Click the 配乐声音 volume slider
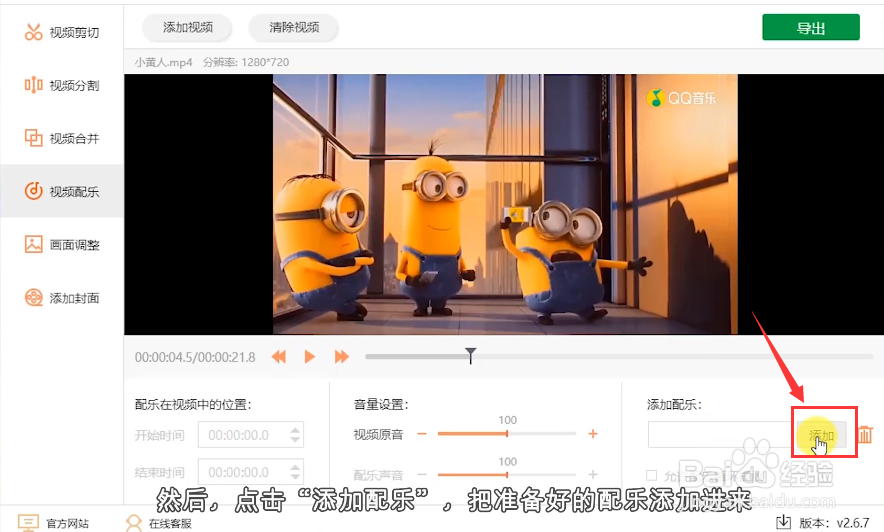The image size is (884, 532). 507,475
